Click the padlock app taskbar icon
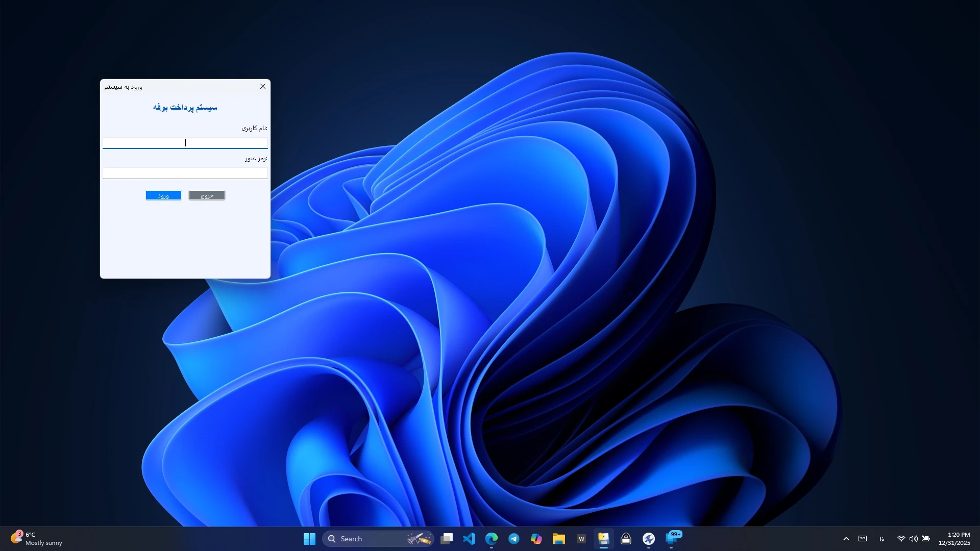 pos(626,539)
